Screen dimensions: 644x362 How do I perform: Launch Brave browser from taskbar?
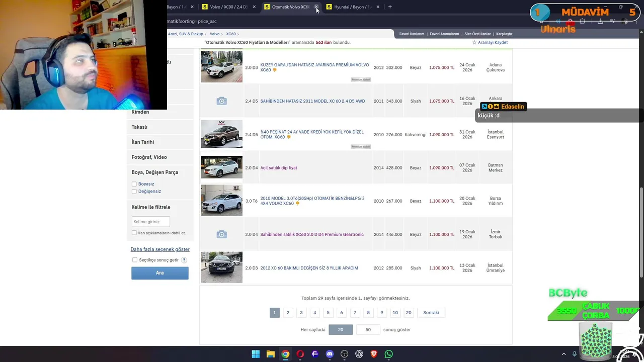coord(374,354)
